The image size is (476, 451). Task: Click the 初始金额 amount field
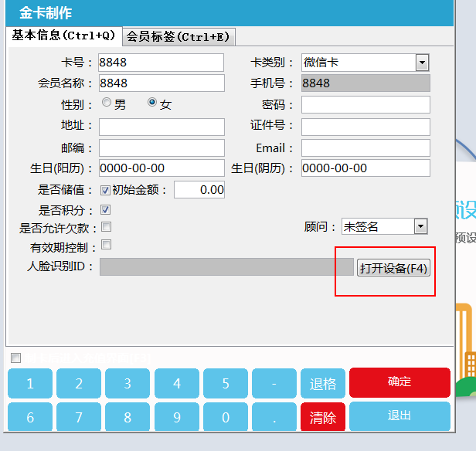pyautogui.click(x=199, y=190)
